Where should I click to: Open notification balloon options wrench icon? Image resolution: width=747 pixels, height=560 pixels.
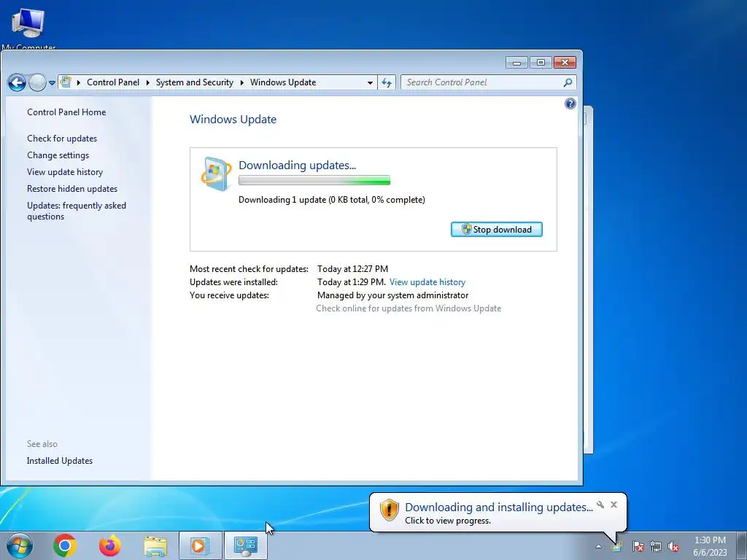pos(600,505)
